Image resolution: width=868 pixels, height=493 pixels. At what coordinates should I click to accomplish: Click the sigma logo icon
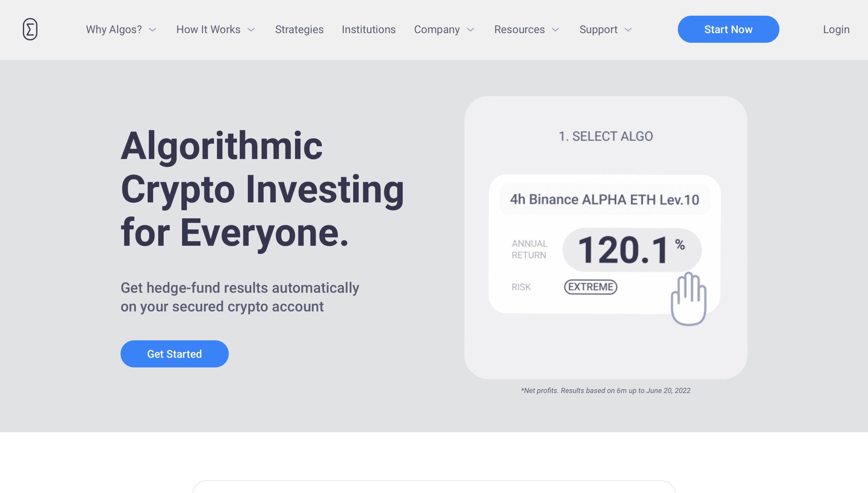coord(30,29)
